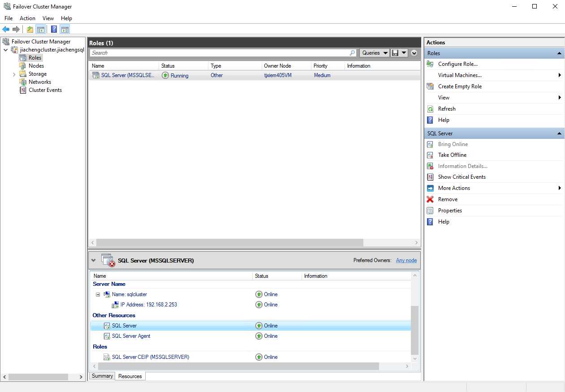This screenshot has height=392, width=565.
Task: Open More Actions submenu
Action: tap(454, 188)
